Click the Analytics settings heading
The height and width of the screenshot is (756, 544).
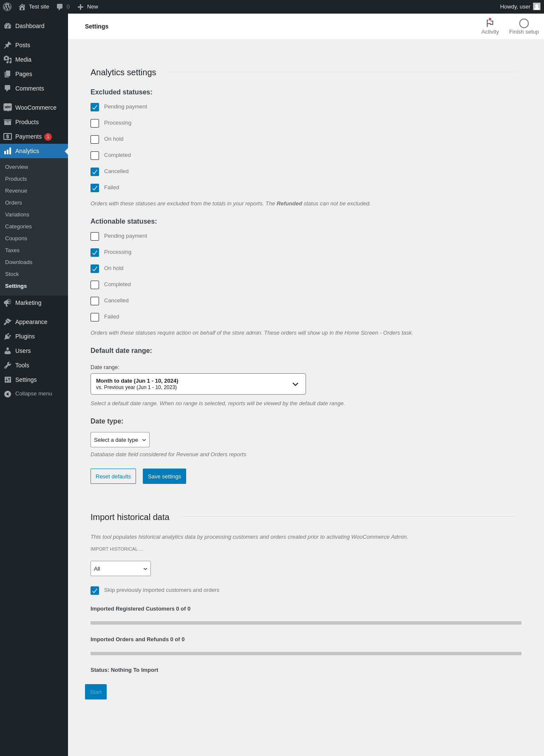pos(123,72)
